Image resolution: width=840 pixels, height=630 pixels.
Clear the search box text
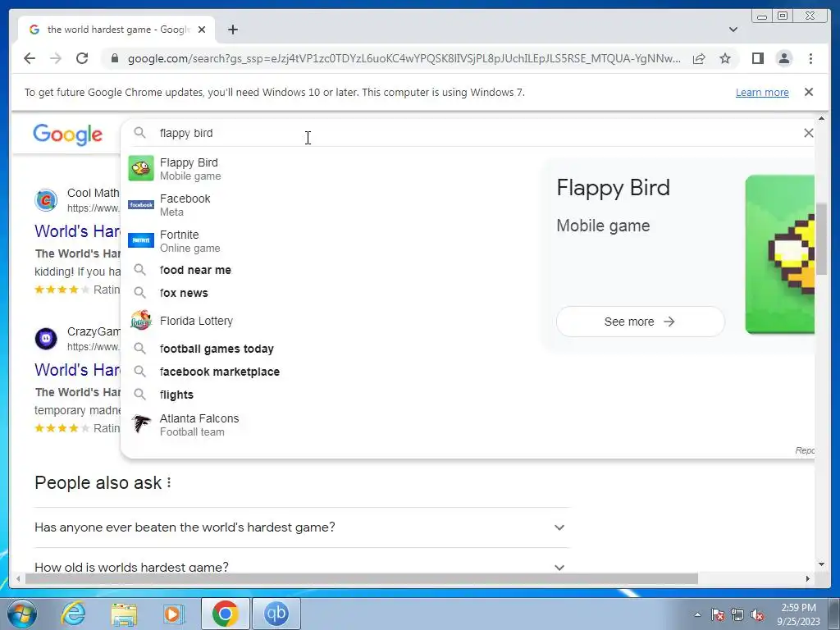tap(808, 133)
